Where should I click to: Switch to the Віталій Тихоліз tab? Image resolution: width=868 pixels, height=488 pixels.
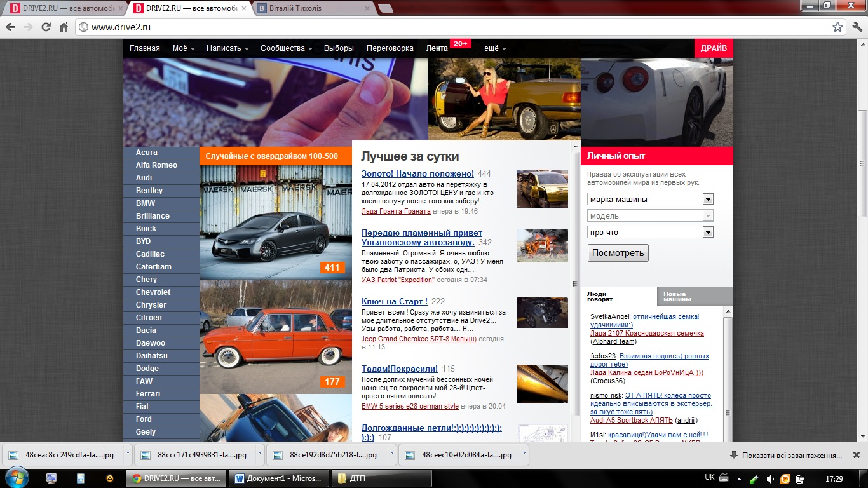313,8
